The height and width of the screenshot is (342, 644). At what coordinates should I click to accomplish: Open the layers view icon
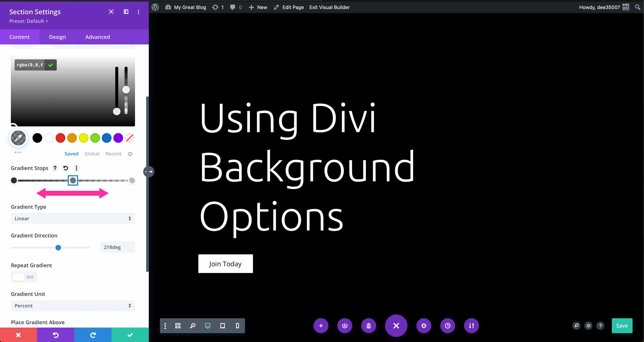(x=588, y=326)
